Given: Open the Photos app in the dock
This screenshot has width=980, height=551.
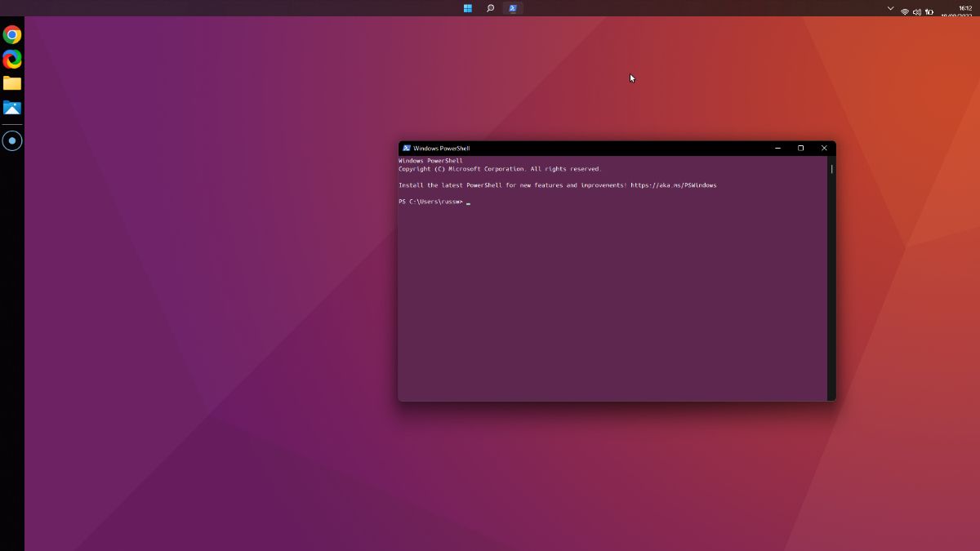Looking at the screenshot, I should click(12, 108).
